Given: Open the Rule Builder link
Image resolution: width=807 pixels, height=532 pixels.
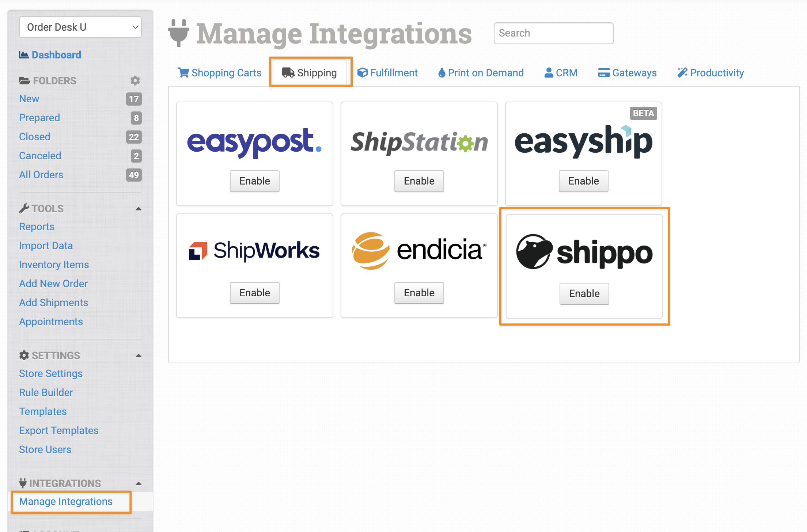Looking at the screenshot, I should click(46, 392).
